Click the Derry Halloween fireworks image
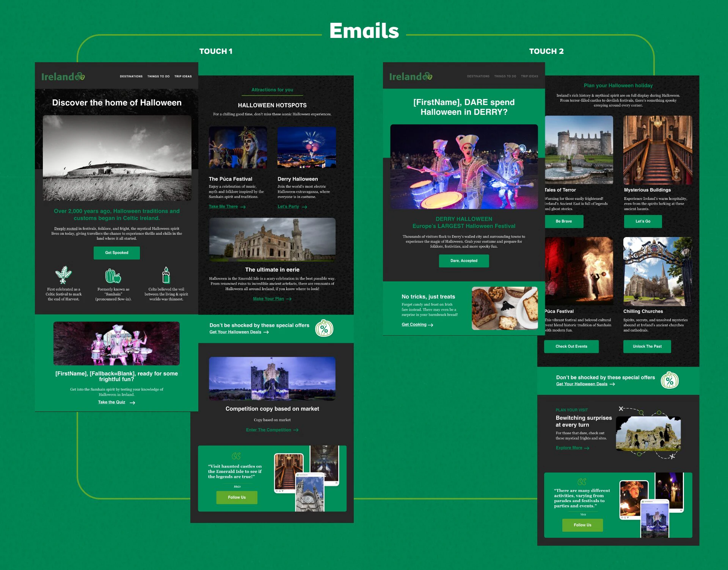Viewport: 728px width, 570px height. point(307,148)
